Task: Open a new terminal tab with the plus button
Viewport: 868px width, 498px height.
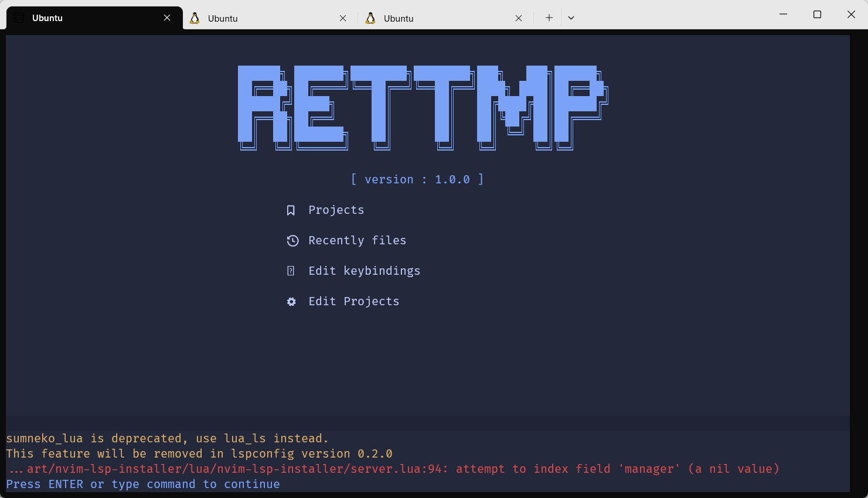Action: point(548,18)
